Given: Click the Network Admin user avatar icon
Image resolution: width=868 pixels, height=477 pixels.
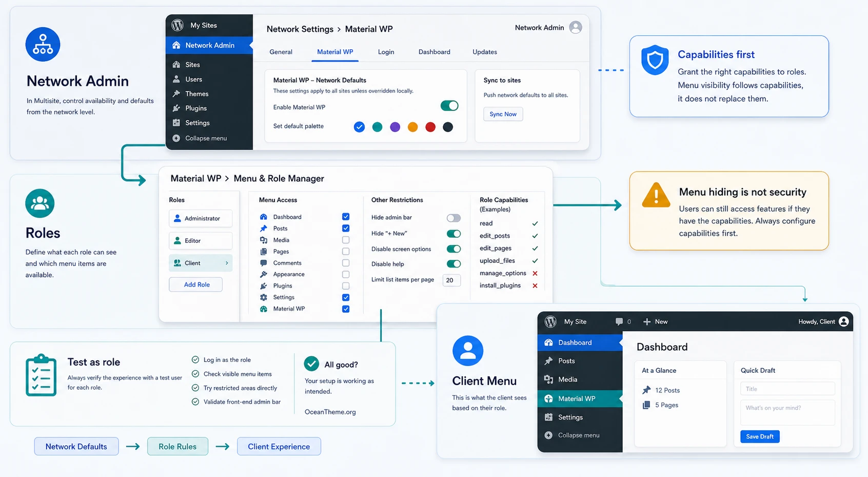Looking at the screenshot, I should click(x=576, y=27).
